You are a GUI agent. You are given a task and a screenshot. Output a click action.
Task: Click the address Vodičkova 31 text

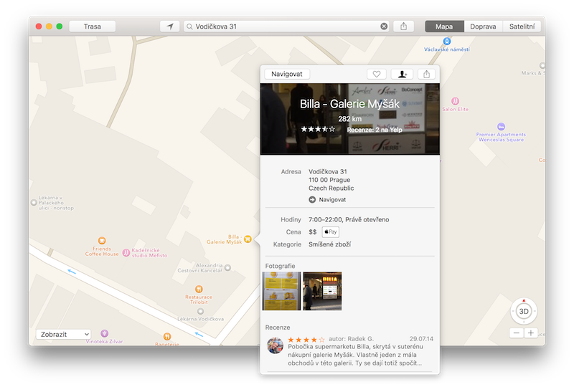(328, 171)
